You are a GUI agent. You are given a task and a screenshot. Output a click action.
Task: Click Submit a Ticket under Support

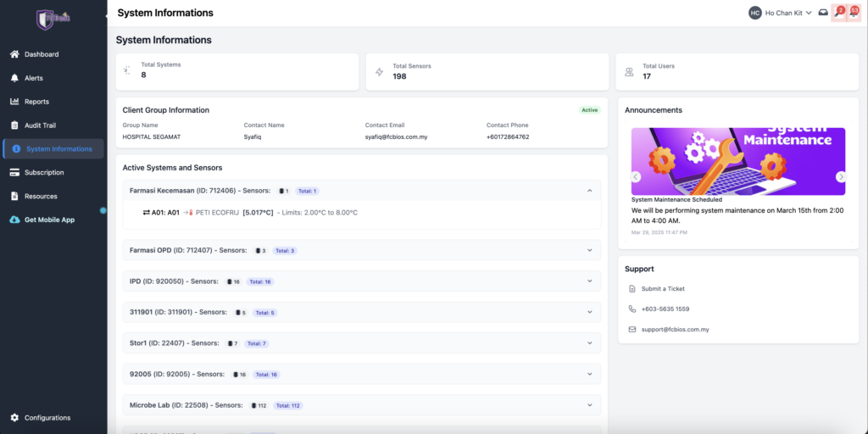coord(663,289)
